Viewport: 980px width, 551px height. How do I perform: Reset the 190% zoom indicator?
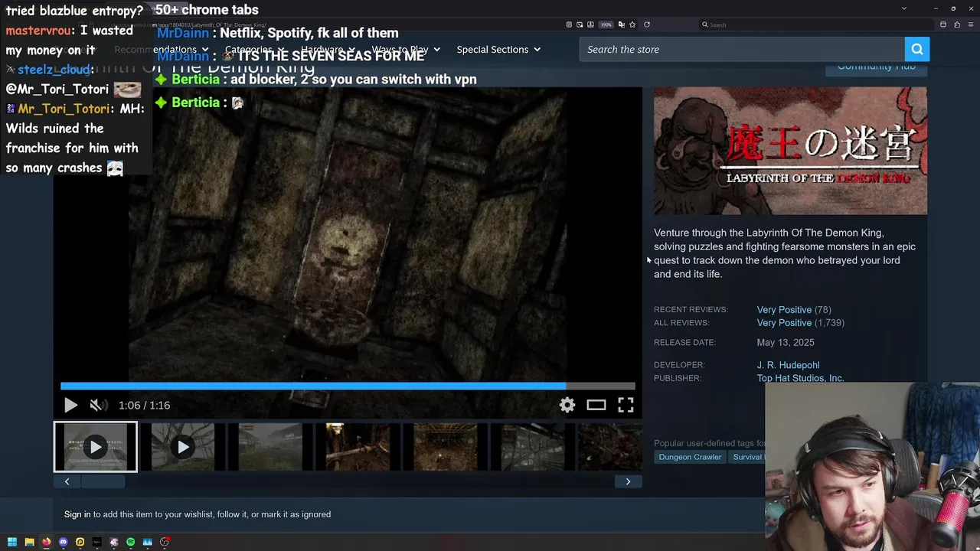pyautogui.click(x=606, y=24)
